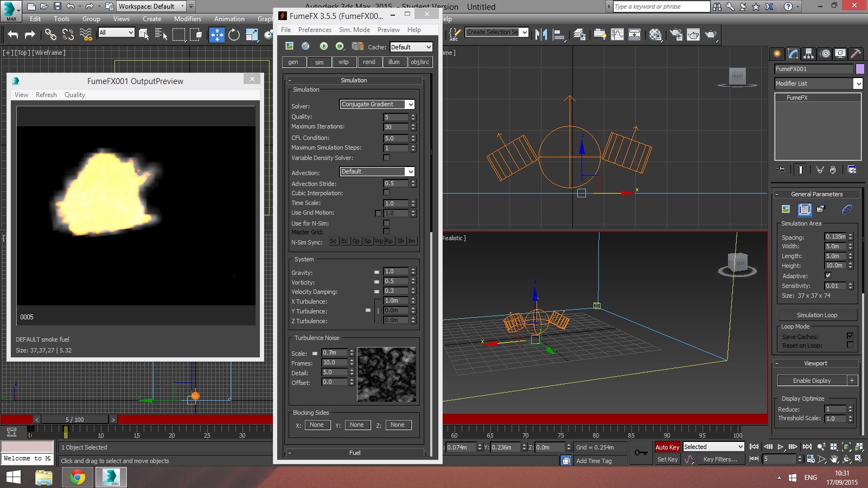Click the Render Production teapot icon
Screen dimensions: 868x488
coord(711,35)
